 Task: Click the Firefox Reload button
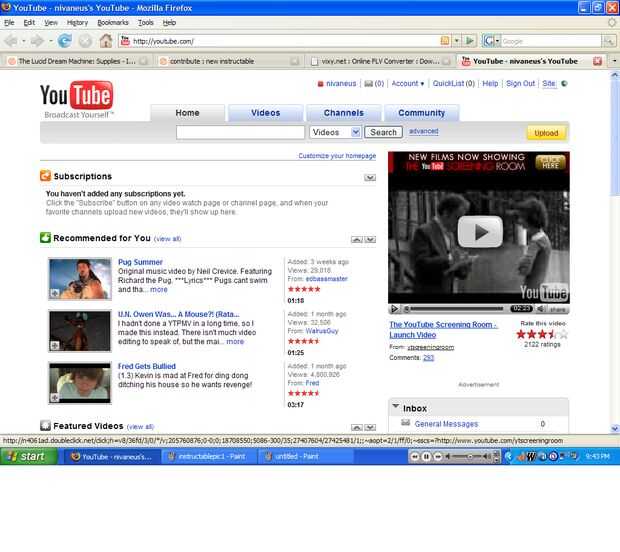(x=65, y=41)
